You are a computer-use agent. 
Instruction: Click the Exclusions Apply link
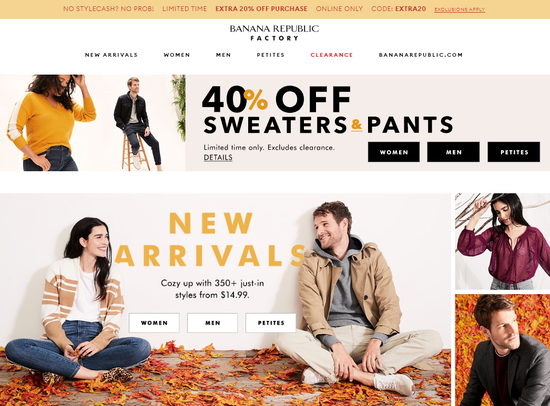(x=460, y=9)
